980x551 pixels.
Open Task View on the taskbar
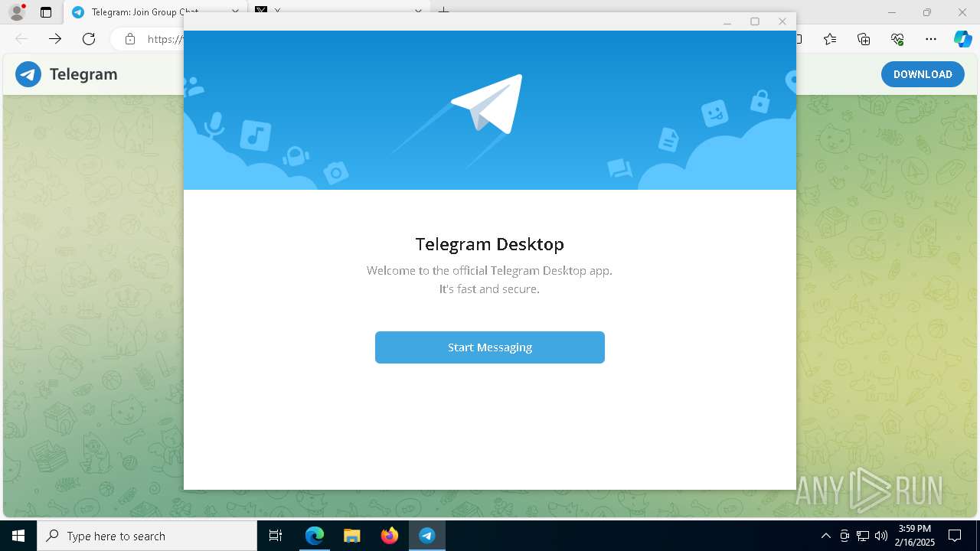pyautogui.click(x=276, y=536)
